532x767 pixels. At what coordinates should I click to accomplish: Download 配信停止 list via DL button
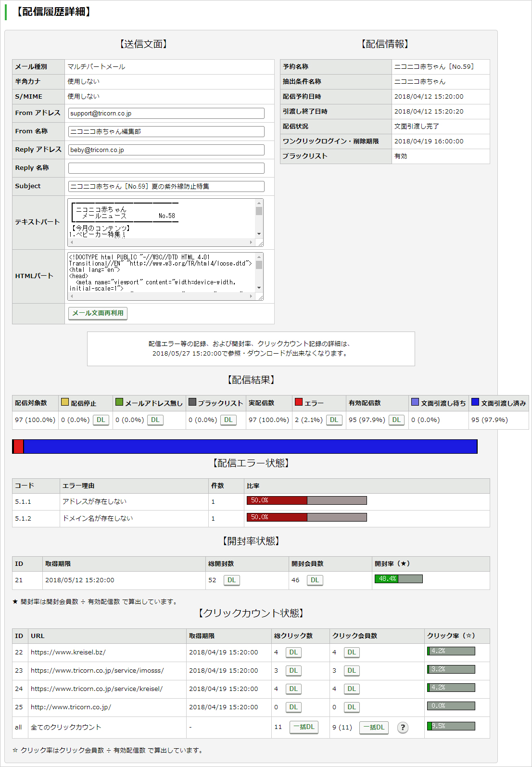pos(101,420)
